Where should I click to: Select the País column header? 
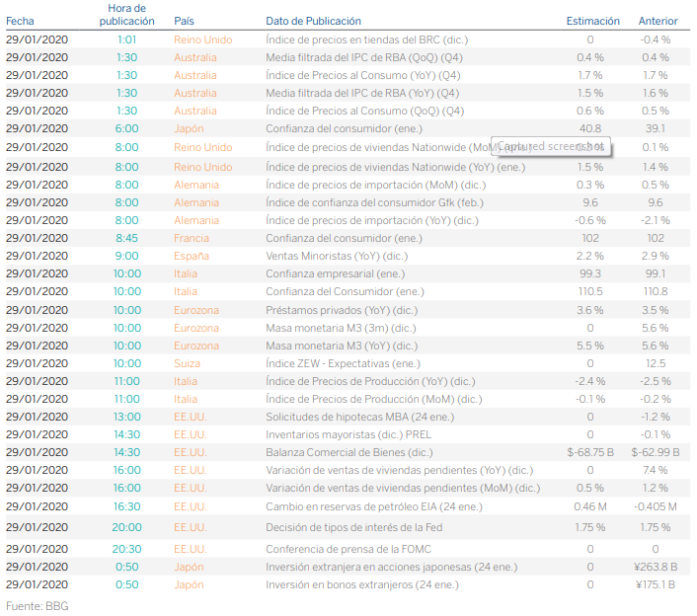click(x=184, y=21)
